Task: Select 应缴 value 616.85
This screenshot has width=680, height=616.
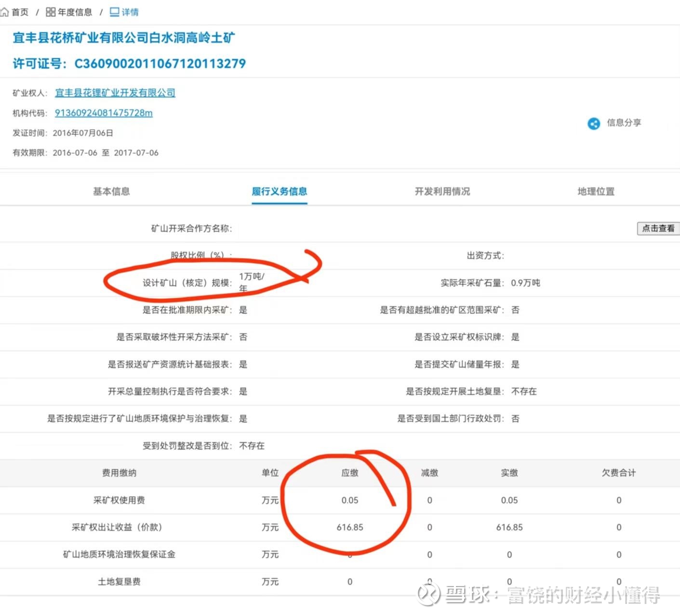Action: 350,527
